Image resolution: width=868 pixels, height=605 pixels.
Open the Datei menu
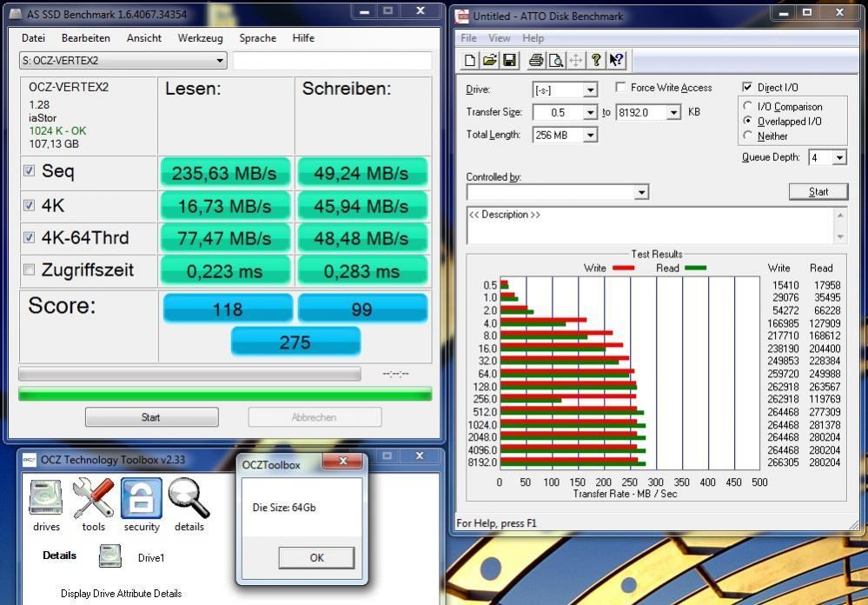[x=33, y=38]
